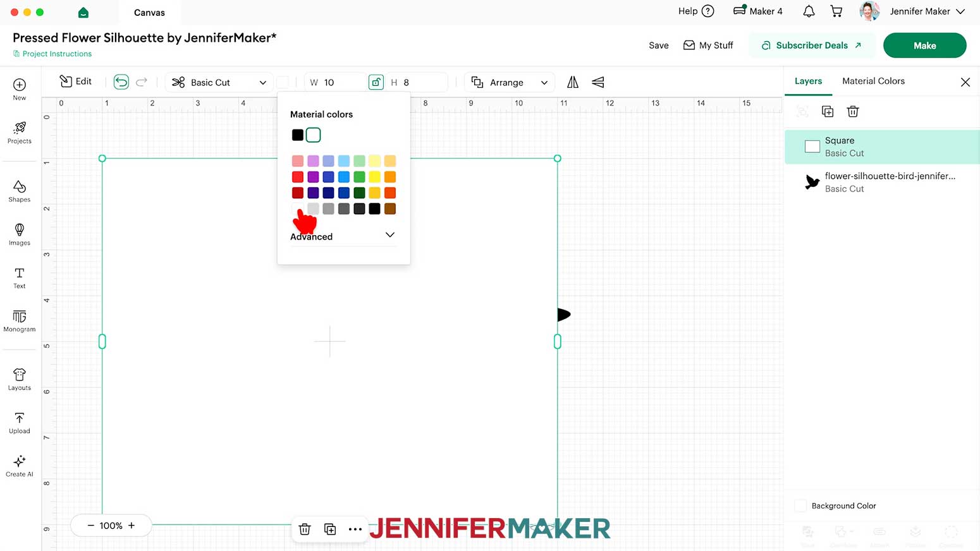This screenshot has height=551, width=980.
Task: Zoom out with the minus button
Action: tap(90, 525)
